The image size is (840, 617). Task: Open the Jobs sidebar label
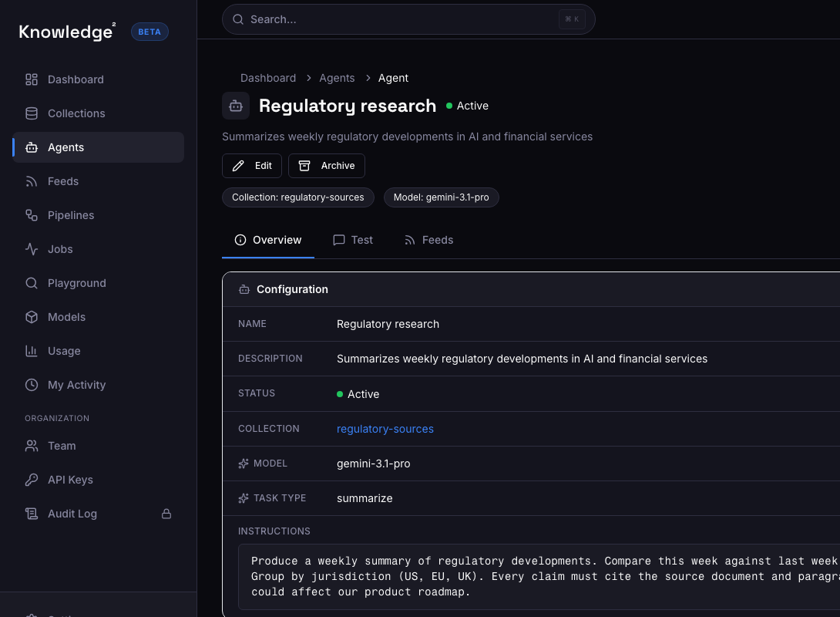(60, 249)
